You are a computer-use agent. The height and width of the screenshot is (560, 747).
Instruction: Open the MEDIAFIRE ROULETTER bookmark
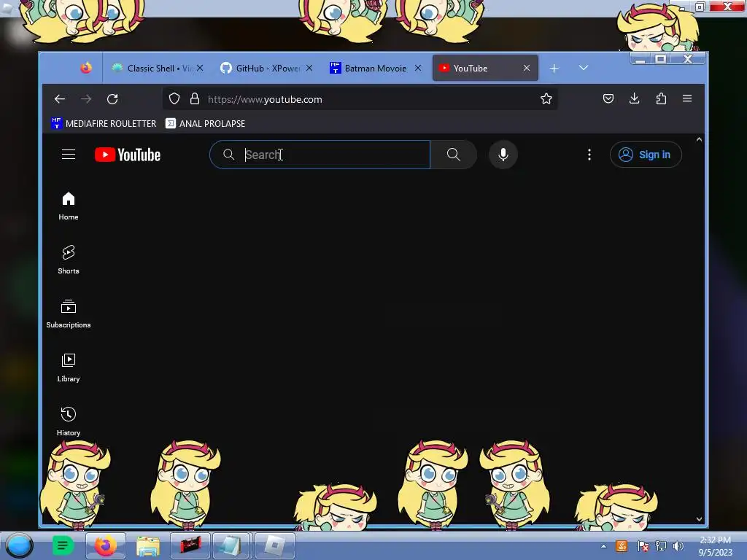(x=104, y=123)
